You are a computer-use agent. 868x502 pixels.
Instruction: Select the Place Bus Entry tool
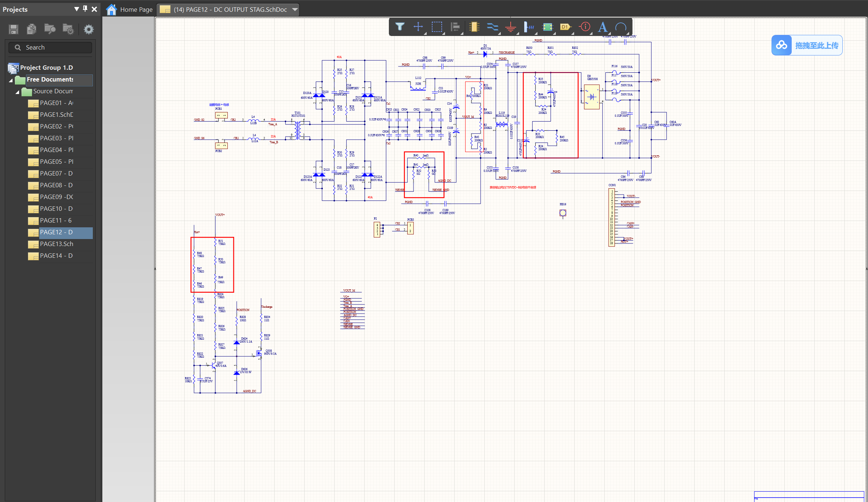pyautogui.click(x=529, y=27)
